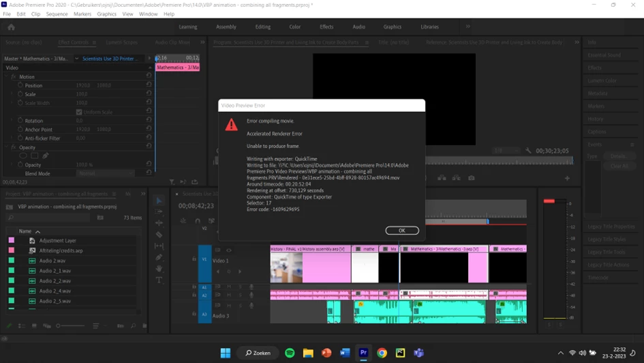The width and height of the screenshot is (644, 363).
Task: Select the Type tool
Action: 159,280
